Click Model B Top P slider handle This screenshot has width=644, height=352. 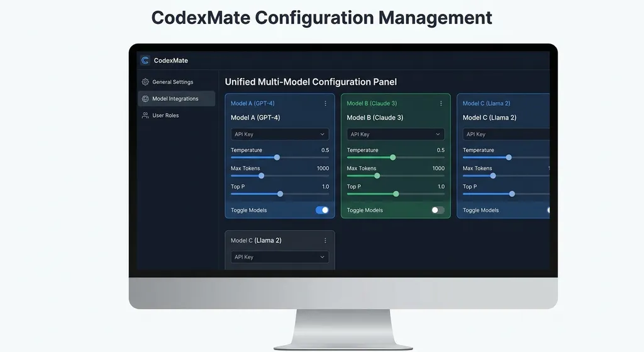point(396,194)
